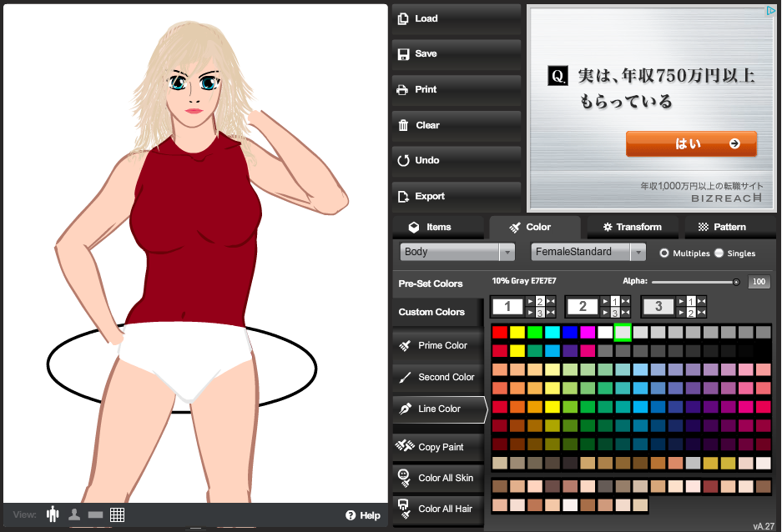Screen dimensions: 782x532
Task: Switch to full body view icon
Action: tap(53, 514)
